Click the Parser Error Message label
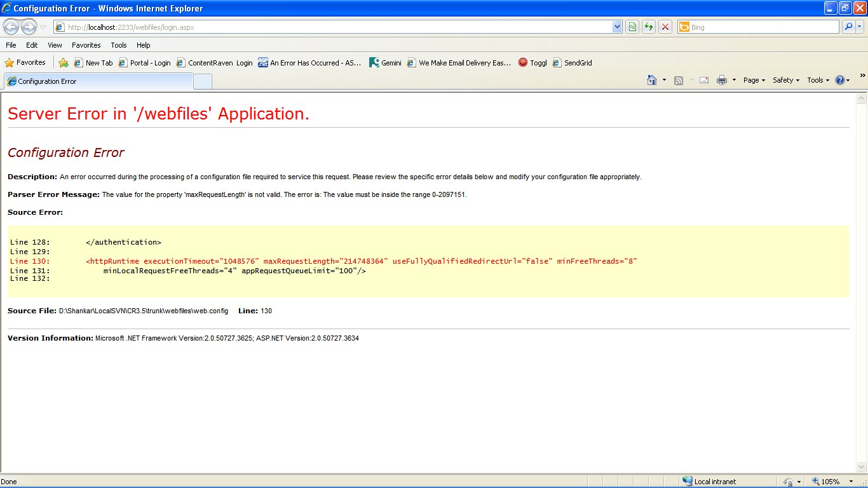868x488 pixels. click(x=53, y=194)
